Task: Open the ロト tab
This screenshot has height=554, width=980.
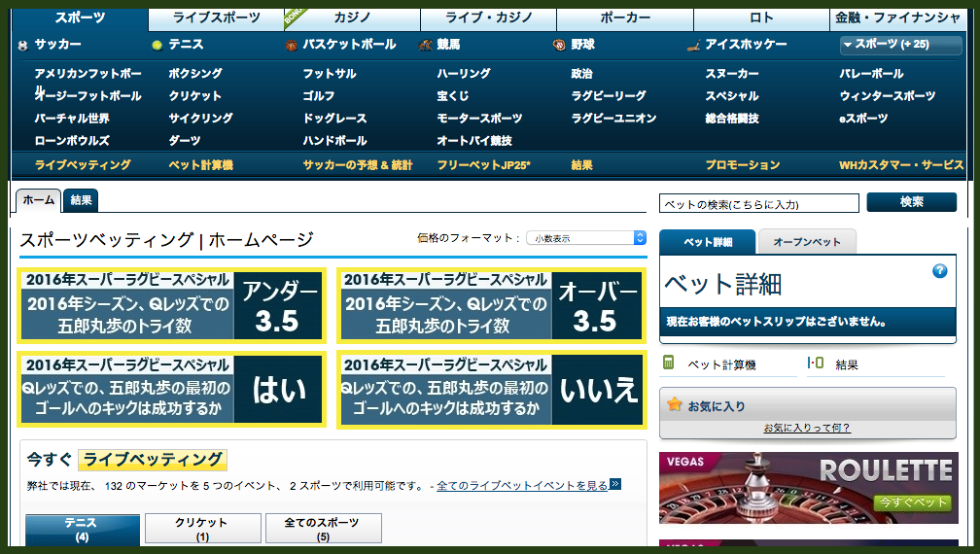Action: pyautogui.click(x=761, y=18)
